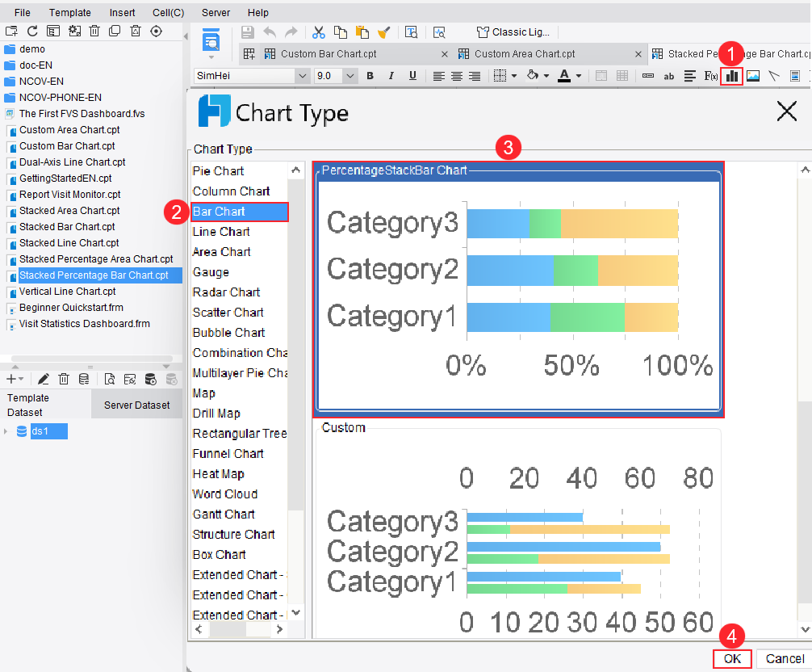Click the locate target icon in file panel

[156, 31]
